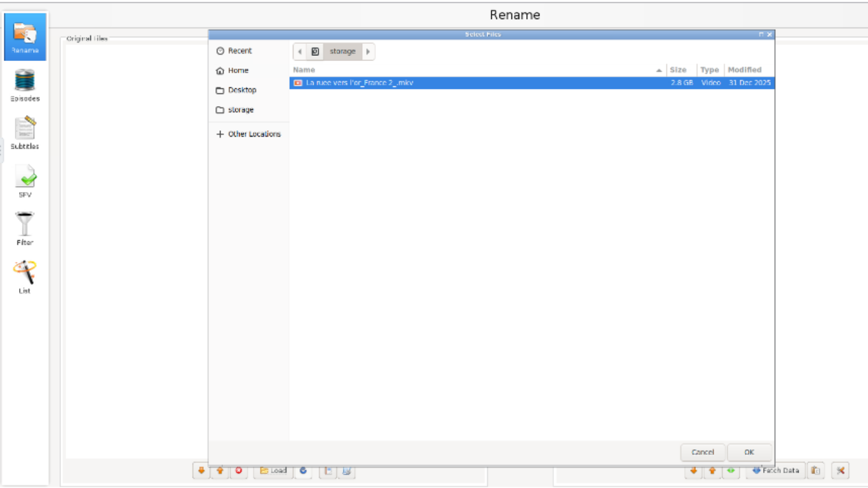Open the SFV checksum panel
The image size is (868, 488).
tap(25, 181)
